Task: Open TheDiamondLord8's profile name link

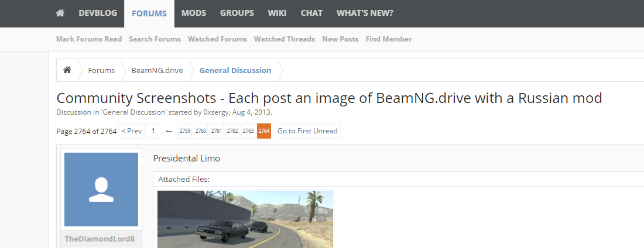Action: tap(100, 239)
